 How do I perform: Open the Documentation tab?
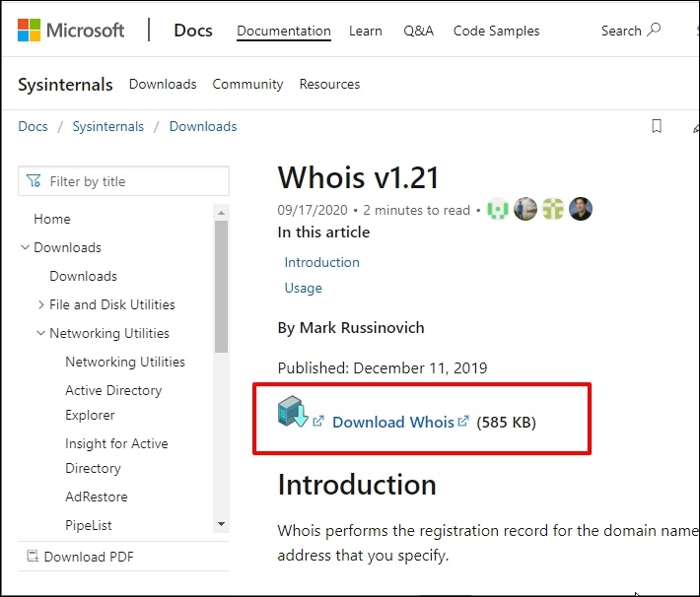click(284, 31)
